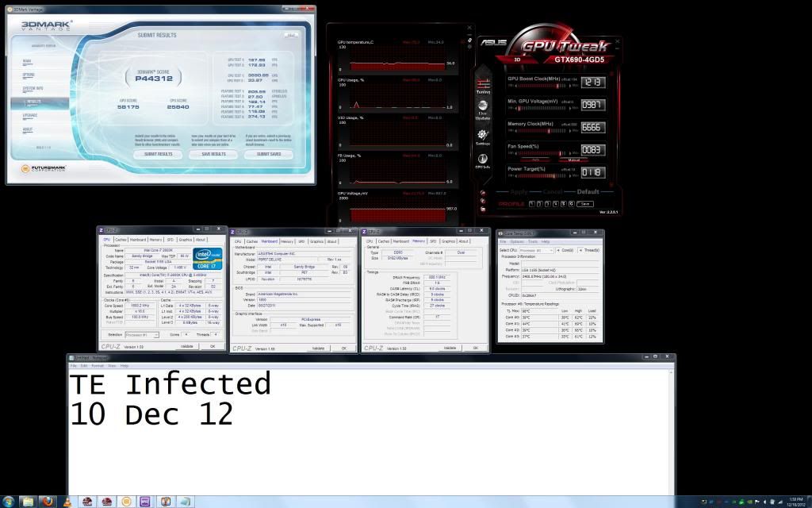Click the Submit Saved button in 3DMark
This screenshot has width=812, height=508.
[269, 154]
